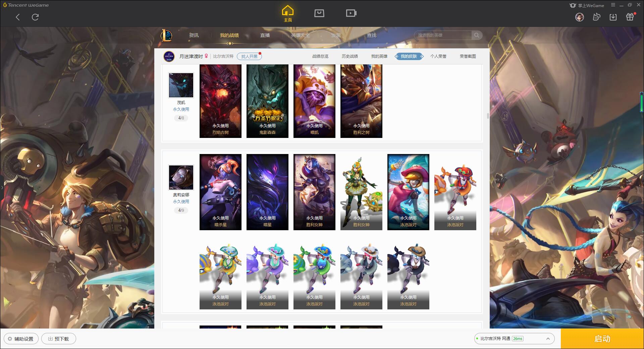Viewport: 644px width, 349px height.
Task: Switch to the 发现 tab
Action: 336,35
